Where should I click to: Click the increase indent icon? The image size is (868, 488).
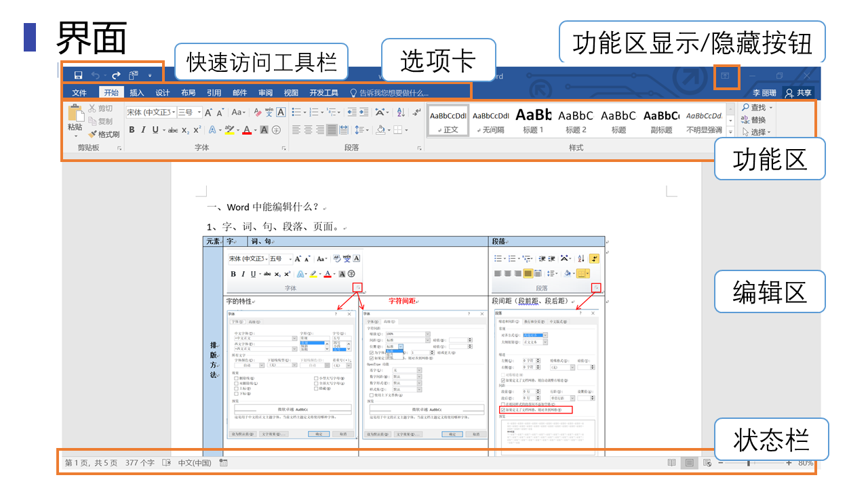(x=363, y=113)
